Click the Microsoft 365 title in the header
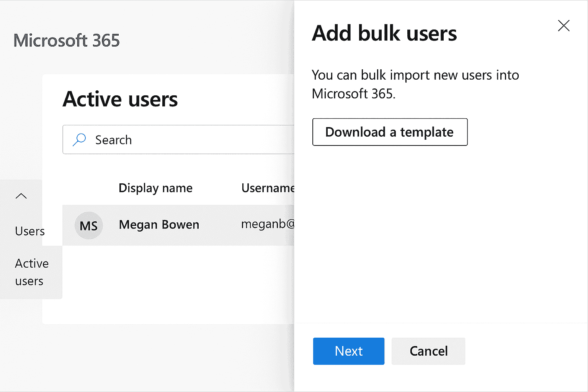This screenshot has height=392, width=588. click(67, 41)
